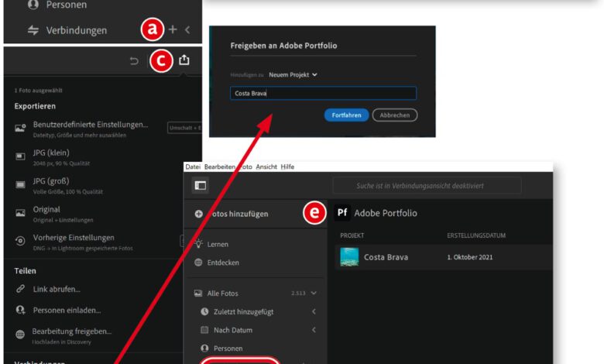Screen dimensions: 604x364
Task: Click the invite-person icon beside Personen einladen
Action: coord(20,310)
